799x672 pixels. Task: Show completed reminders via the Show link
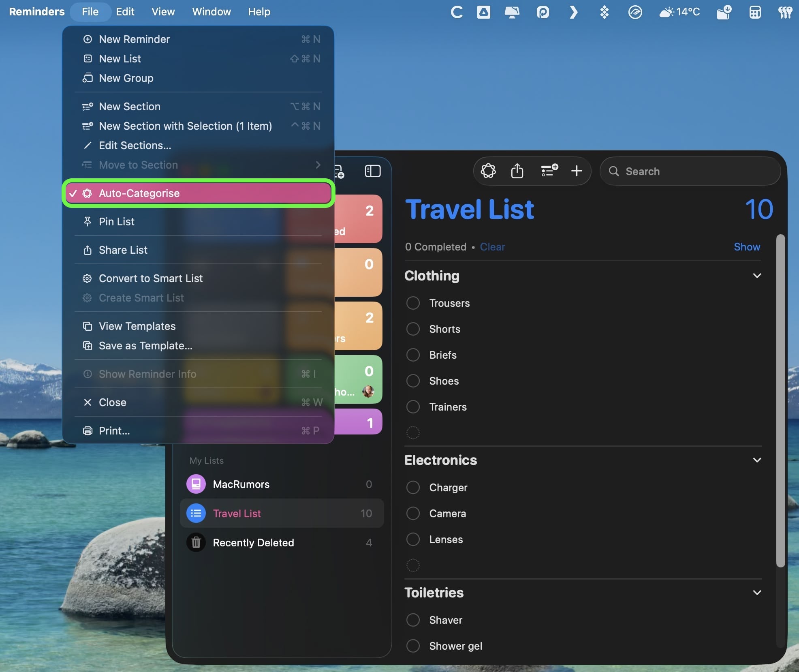[747, 247]
